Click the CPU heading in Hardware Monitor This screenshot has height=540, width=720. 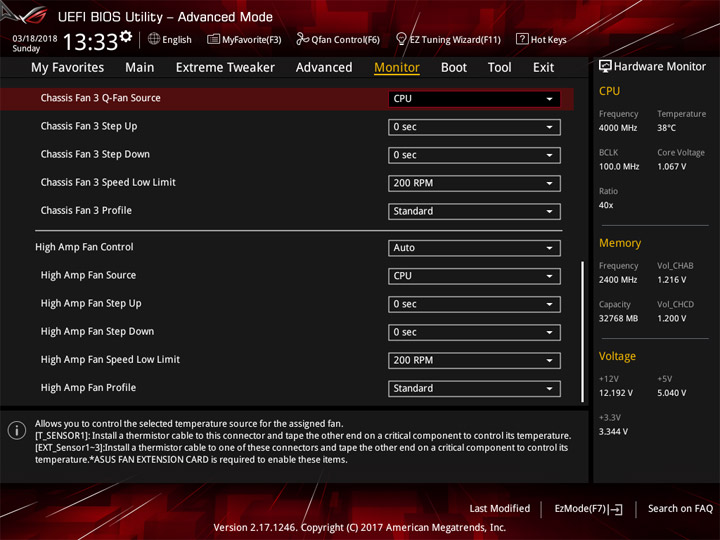coord(609,91)
